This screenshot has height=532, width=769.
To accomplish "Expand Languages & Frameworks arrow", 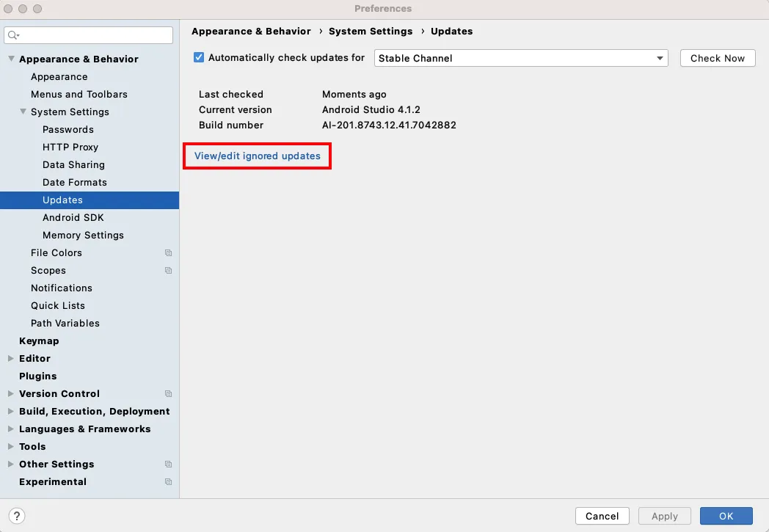I will (11, 429).
